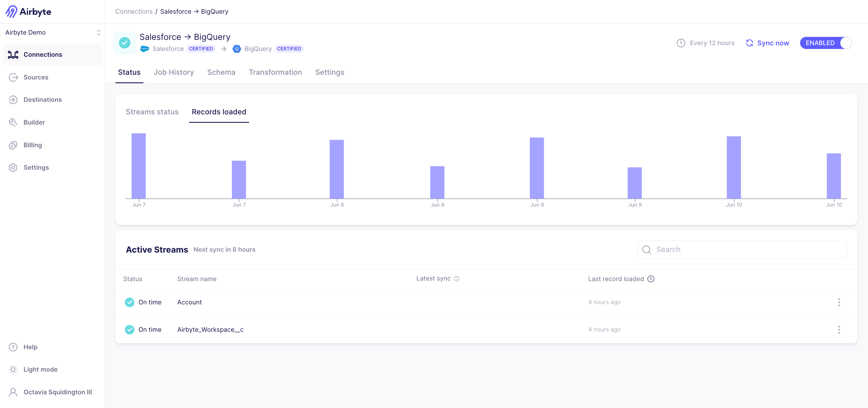Click the Latest sync info icon
The width and height of the screenshot is (868, 408).
[x=457, y=279]
